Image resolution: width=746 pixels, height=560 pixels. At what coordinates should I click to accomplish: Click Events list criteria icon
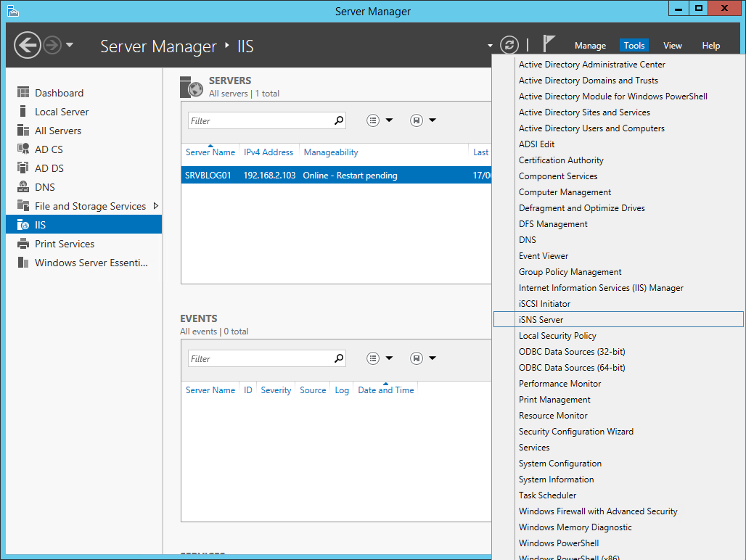click(373, 358)
